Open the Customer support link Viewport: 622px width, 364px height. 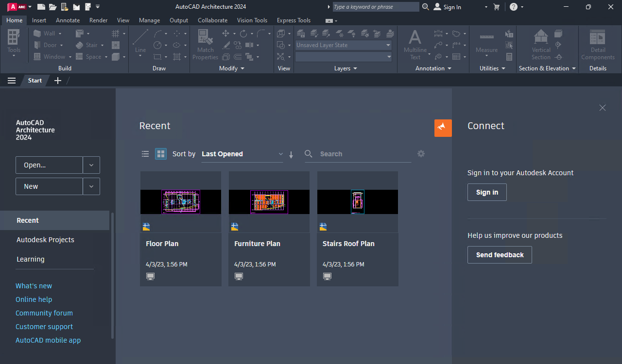tap(44, 327)
